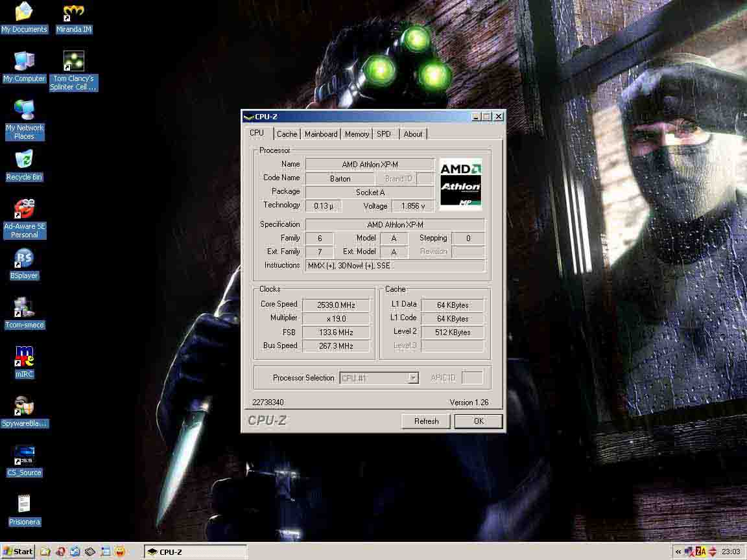Go to the SPD tab

[x=384, y=134]
